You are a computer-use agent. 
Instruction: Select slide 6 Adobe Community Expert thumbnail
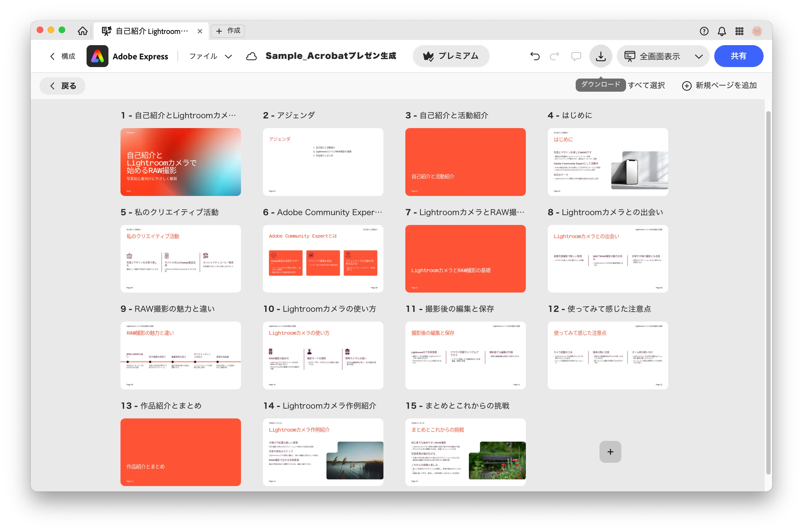click(323, 259)
